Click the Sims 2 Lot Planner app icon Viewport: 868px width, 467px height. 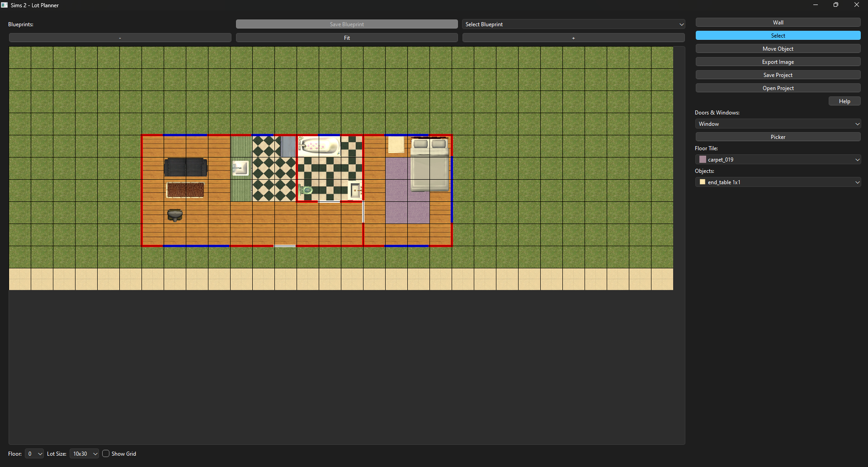(5, 5)
